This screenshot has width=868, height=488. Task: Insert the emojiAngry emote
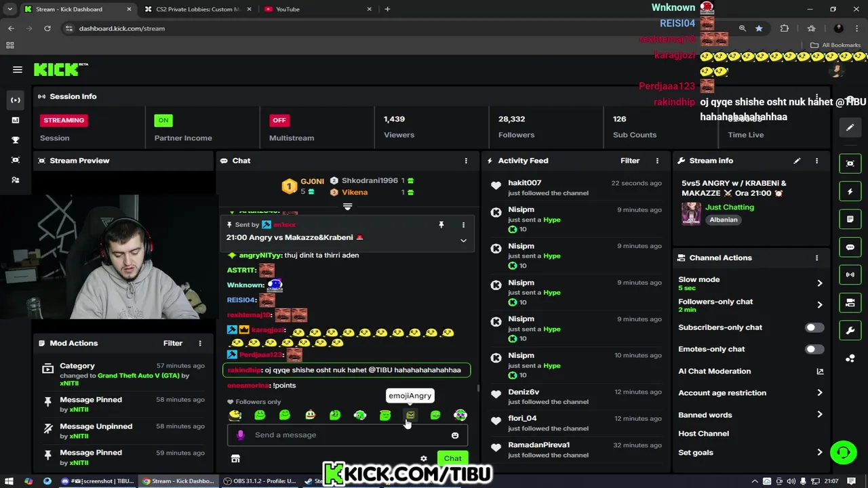click(410, 415)
